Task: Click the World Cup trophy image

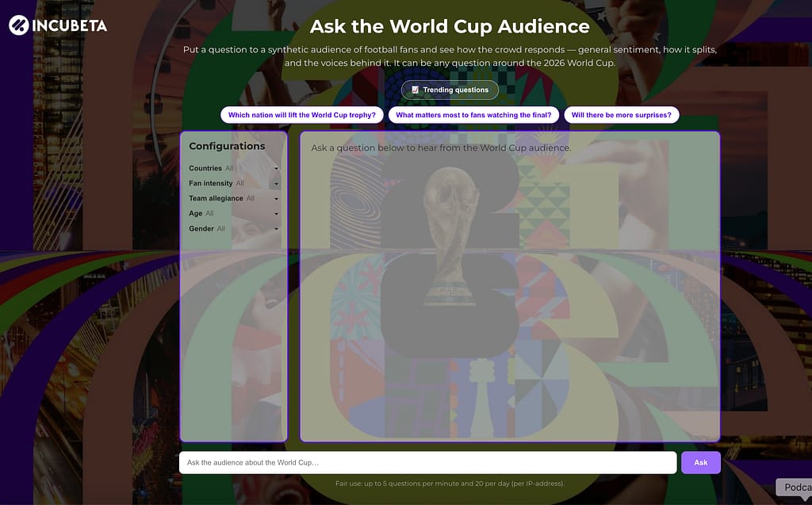Action: [450, 235]
